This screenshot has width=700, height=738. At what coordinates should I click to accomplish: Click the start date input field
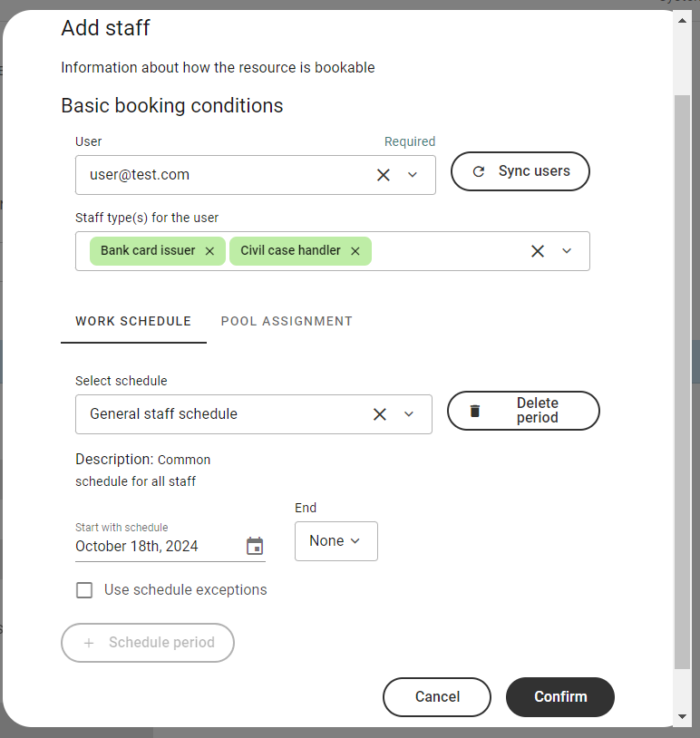tap(154, 546)
